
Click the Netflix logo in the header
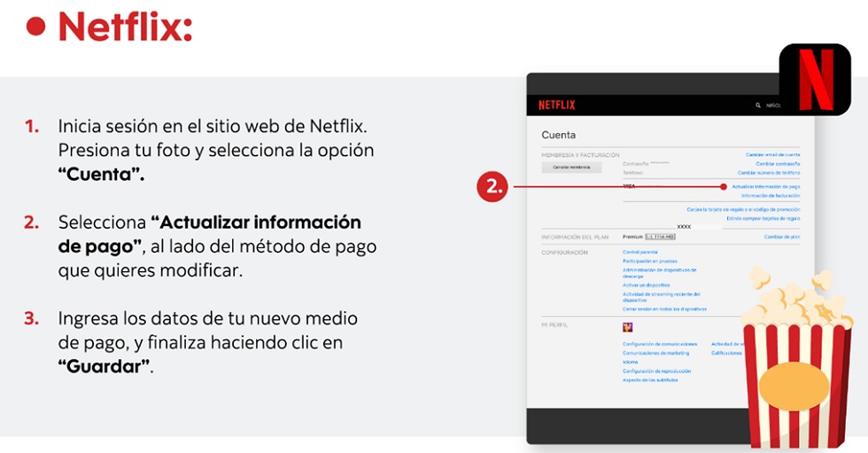[557, 105]
